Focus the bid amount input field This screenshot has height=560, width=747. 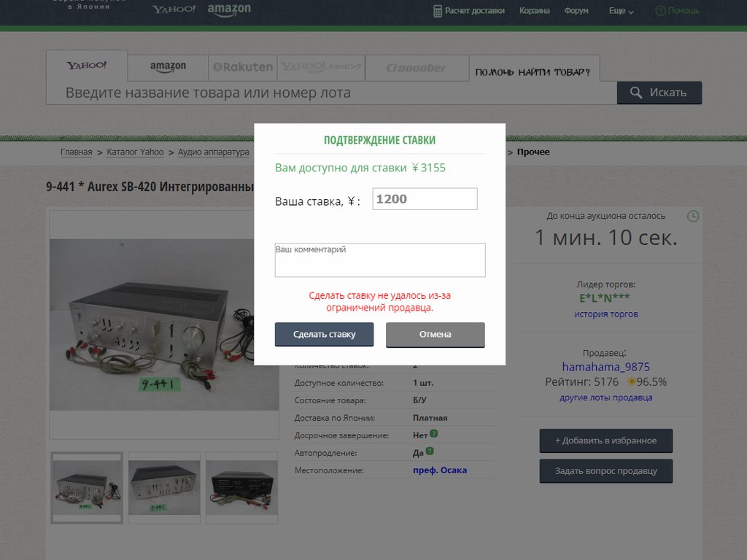pyautogui.click(x=425, y=199)
